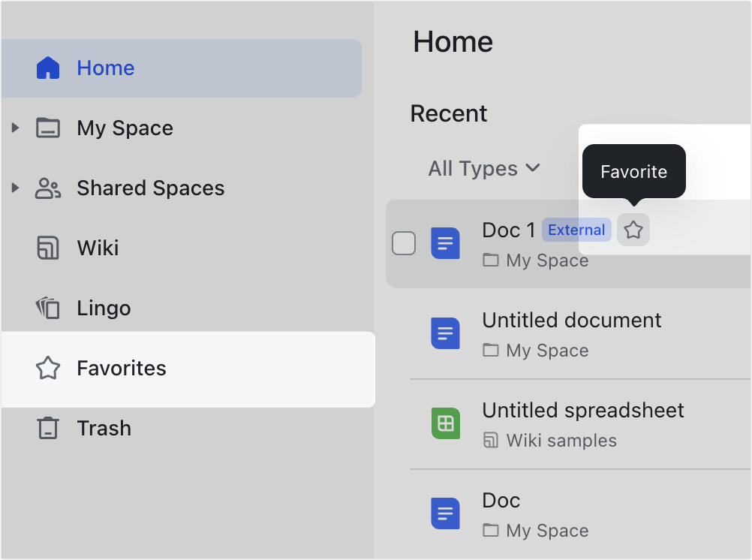752x560 pixels.
Task: Click the star to favorite Doc 1
Action: click(x=633, y=230)
